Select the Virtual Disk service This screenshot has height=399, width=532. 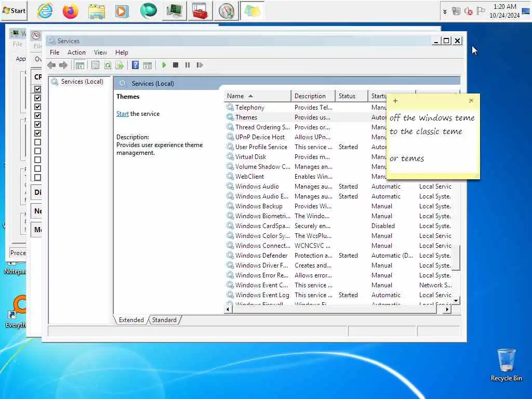click(305, 157)
